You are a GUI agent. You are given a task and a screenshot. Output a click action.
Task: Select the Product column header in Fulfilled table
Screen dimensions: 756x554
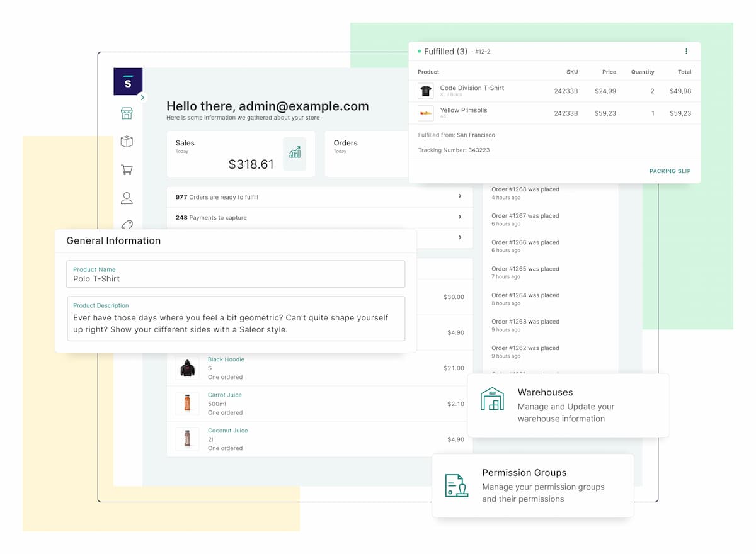pyautogui.click(x=428, y=72)
